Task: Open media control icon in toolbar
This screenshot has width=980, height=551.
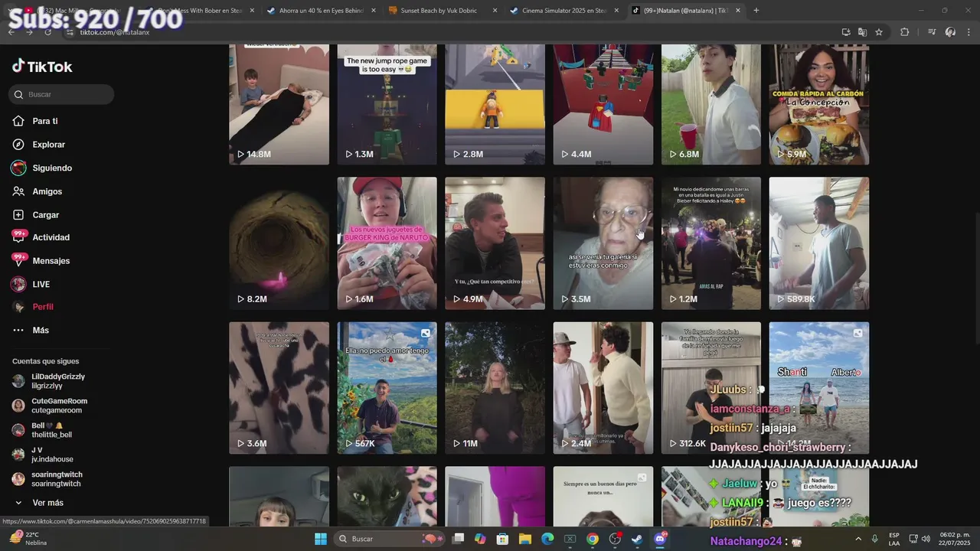Action: coord(932,32)
